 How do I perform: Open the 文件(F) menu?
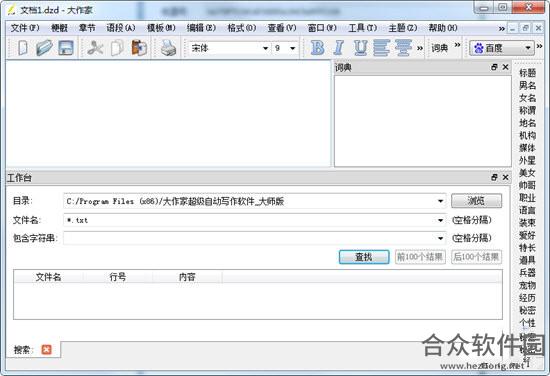pyautogui.click(x=25, y=28)
